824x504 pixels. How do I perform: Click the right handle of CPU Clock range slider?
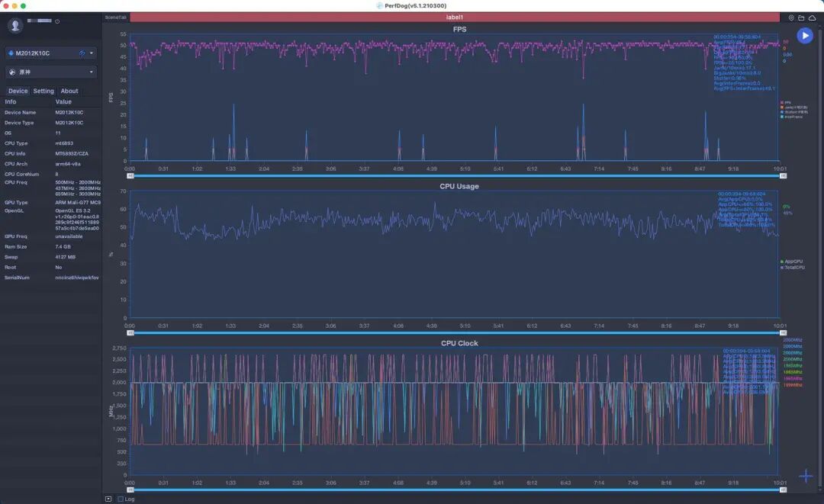pos(783,490)
